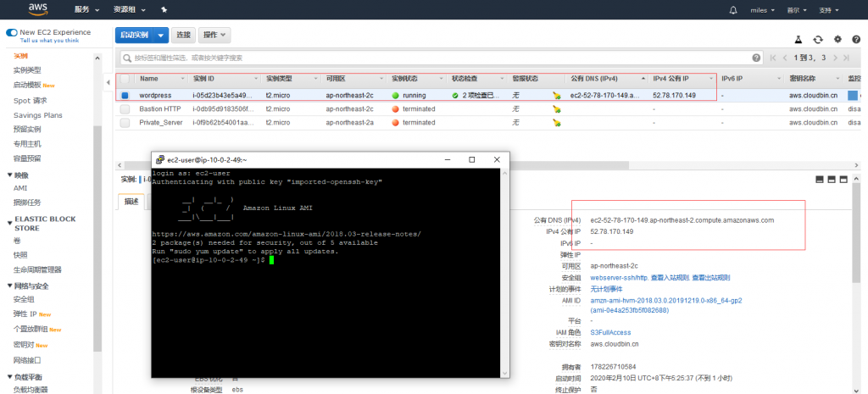Sort by 实例状态 column header
Image resolution: width=868 pixels, height=394 pixels.
(x=406, y=79)
